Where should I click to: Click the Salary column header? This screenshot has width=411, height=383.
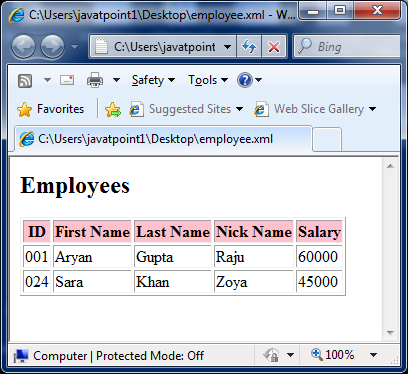319,231
